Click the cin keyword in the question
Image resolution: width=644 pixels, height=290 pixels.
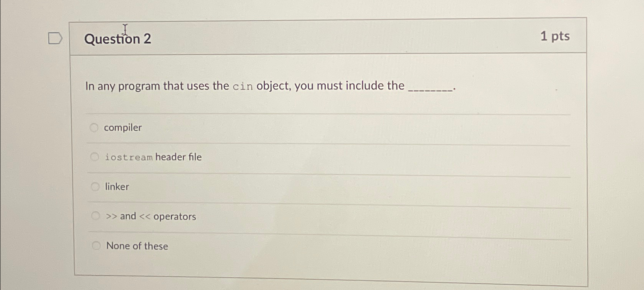click(242, 86)
